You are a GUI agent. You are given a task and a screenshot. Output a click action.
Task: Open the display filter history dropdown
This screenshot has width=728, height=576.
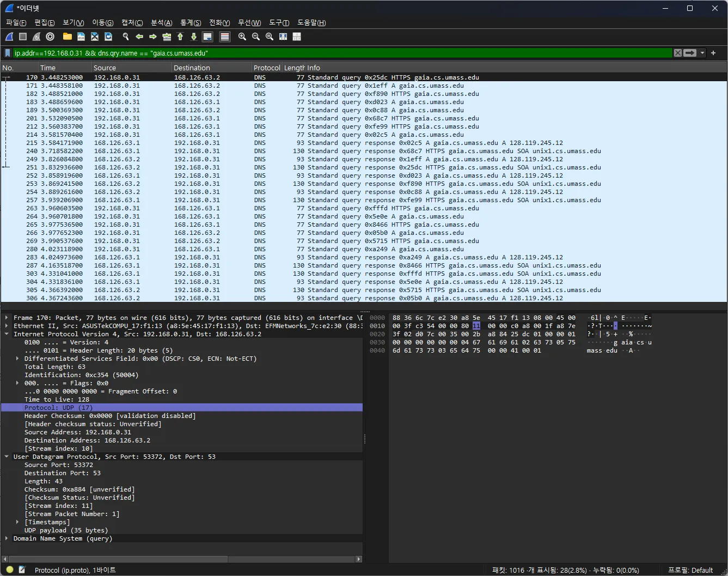point(702,53)
